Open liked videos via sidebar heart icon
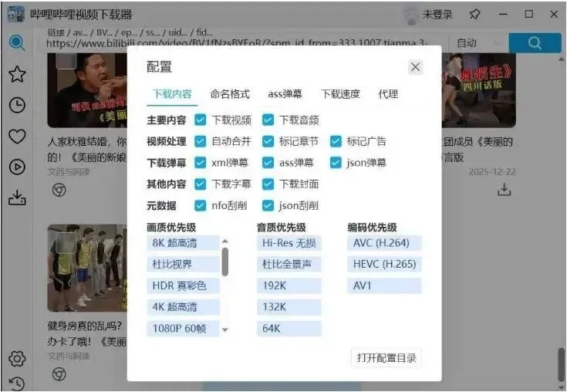Image resolution: width=567 pixels, height=392 pixels. coord(17,137)
